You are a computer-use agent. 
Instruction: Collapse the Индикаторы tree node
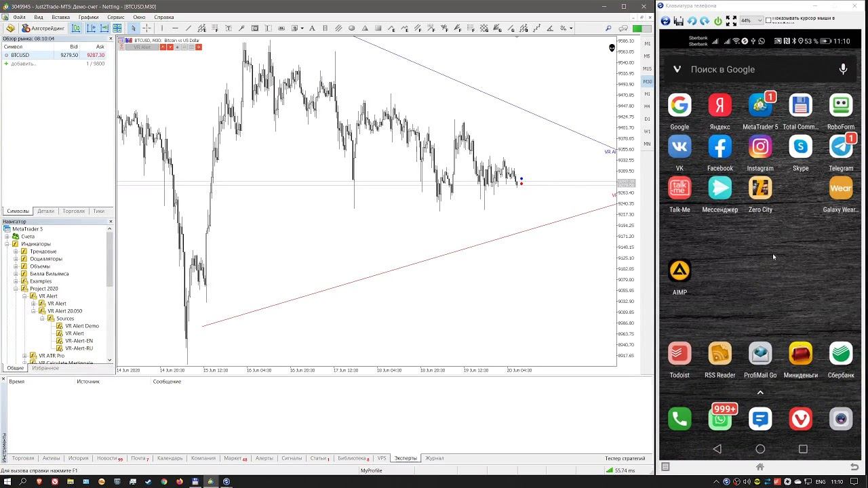(x=7, y=244)
